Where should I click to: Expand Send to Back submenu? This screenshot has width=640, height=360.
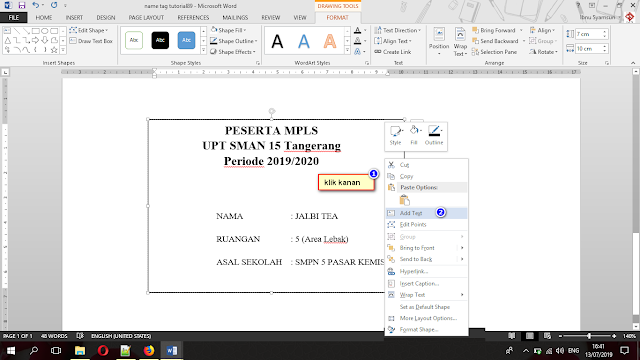click(426, 259)
